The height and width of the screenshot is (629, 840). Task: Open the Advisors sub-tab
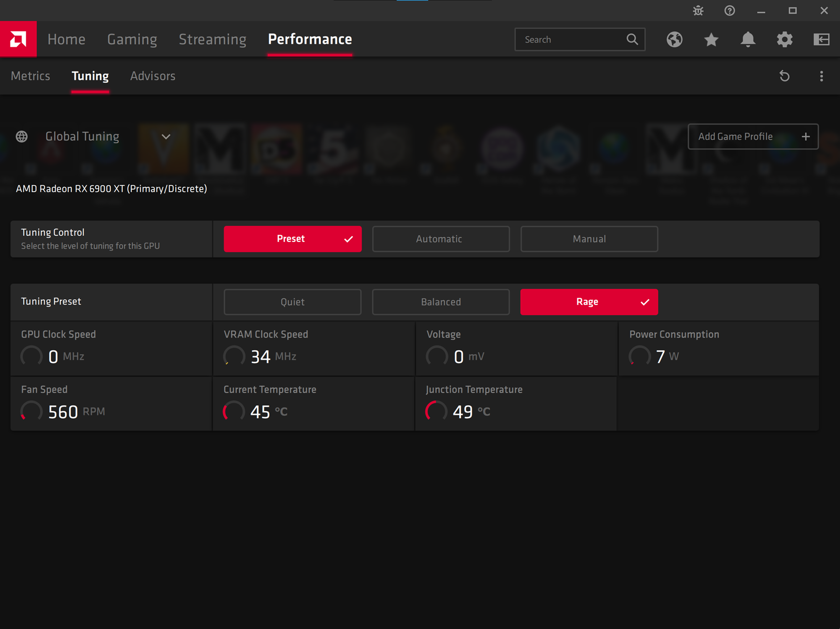(x=153, y=76)
